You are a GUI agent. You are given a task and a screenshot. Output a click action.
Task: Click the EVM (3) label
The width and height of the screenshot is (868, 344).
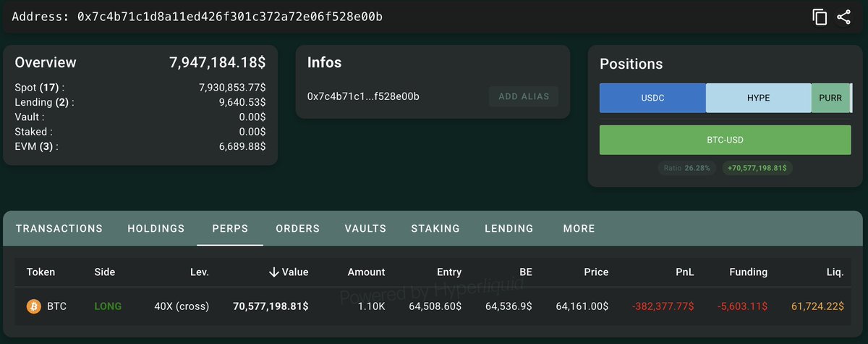(36, 146)
